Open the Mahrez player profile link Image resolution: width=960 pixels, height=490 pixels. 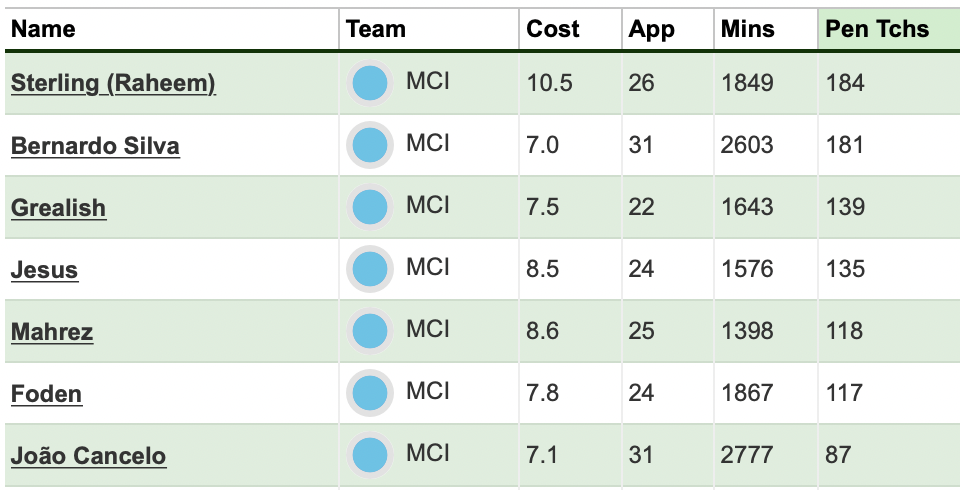(x=52, y=331)
